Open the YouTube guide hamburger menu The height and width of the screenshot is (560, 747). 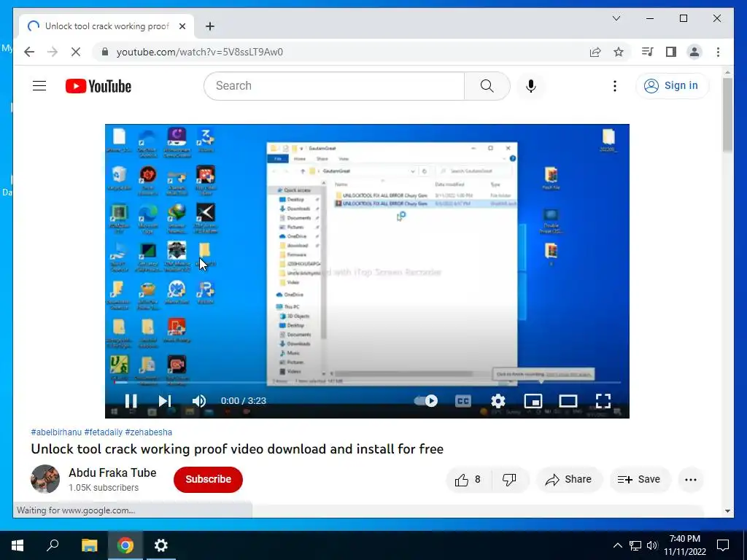pyautogui.click(x=39, y=86)
